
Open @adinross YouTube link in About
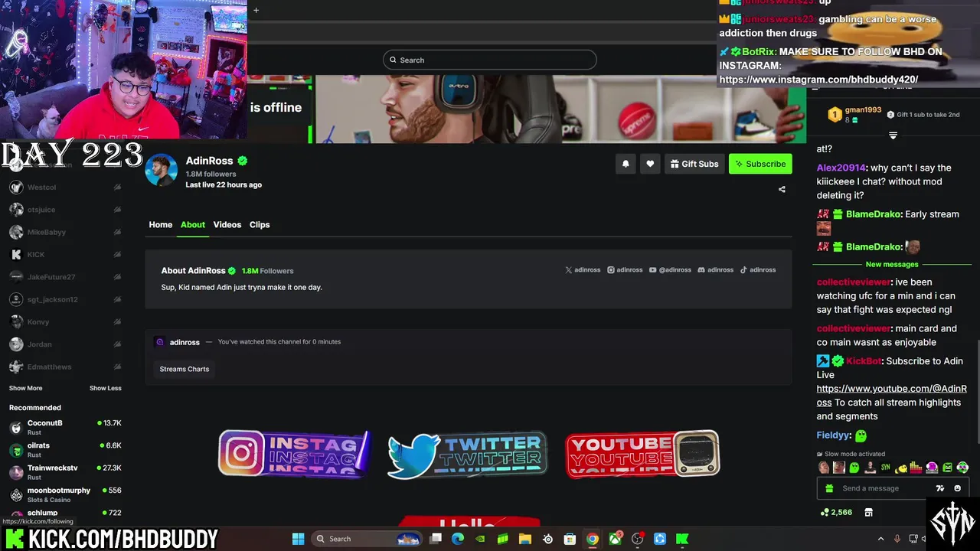coord(670,270)
